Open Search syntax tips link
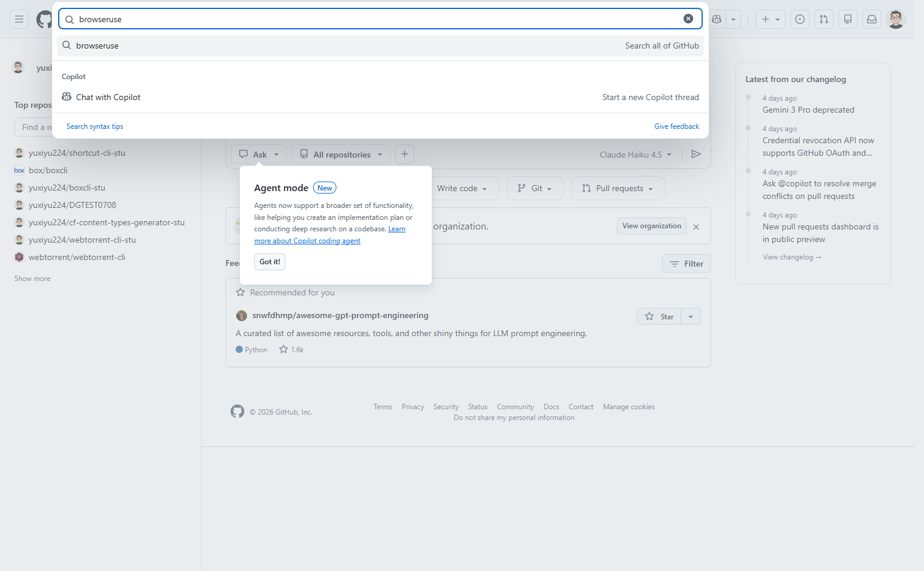The height and width of the screenshot is (571, 924). pos(95,126)
